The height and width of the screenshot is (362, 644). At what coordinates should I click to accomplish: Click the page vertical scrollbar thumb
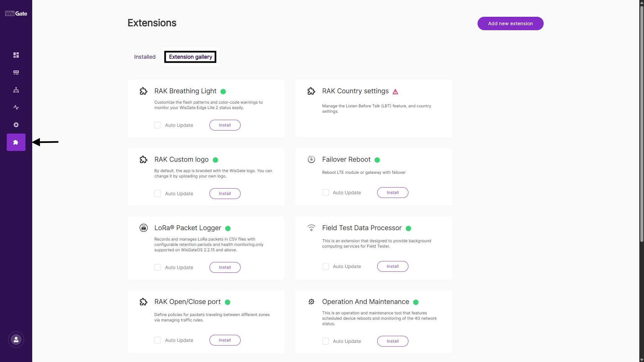point(642,123)
